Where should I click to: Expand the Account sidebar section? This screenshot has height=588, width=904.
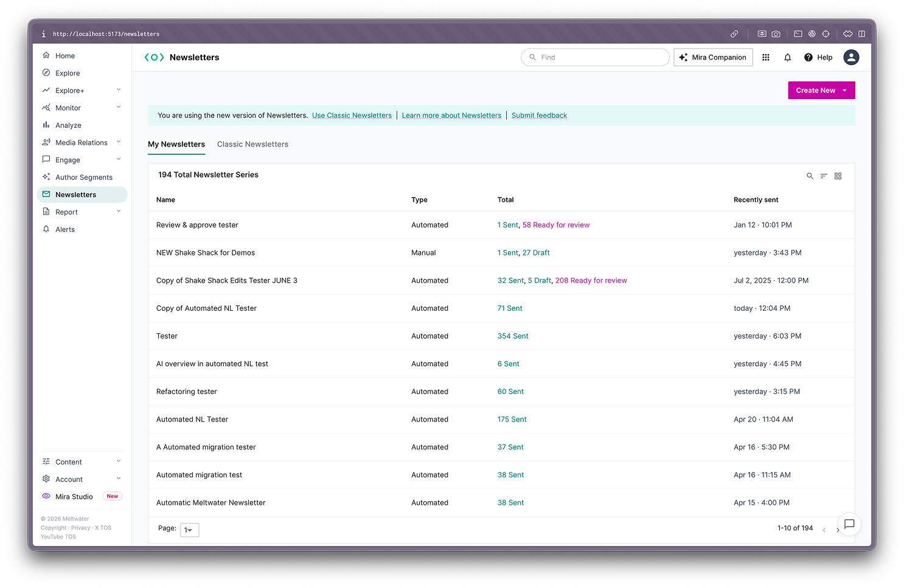(x=119, y=479)
